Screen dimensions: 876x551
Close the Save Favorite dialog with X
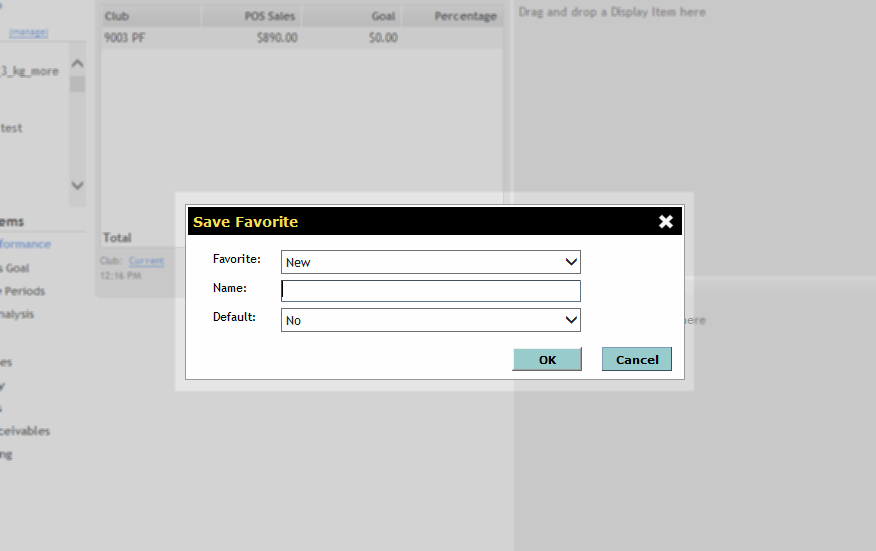click(666, 222)
